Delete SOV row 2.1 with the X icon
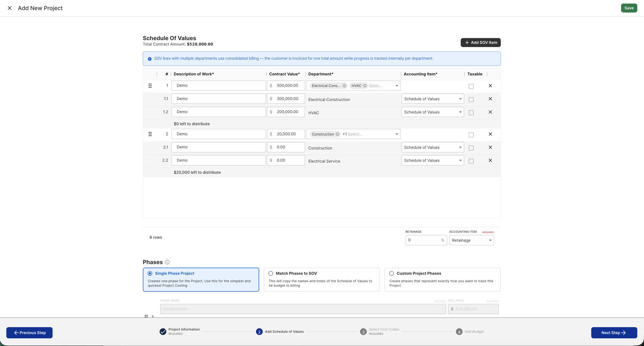Image resolution: width=644 pixels, height=346 pixels. click(x=490, y=147)
